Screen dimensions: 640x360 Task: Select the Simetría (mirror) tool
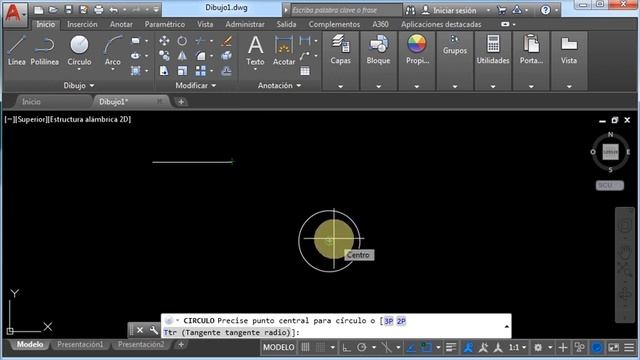click(x=182, y=56)
